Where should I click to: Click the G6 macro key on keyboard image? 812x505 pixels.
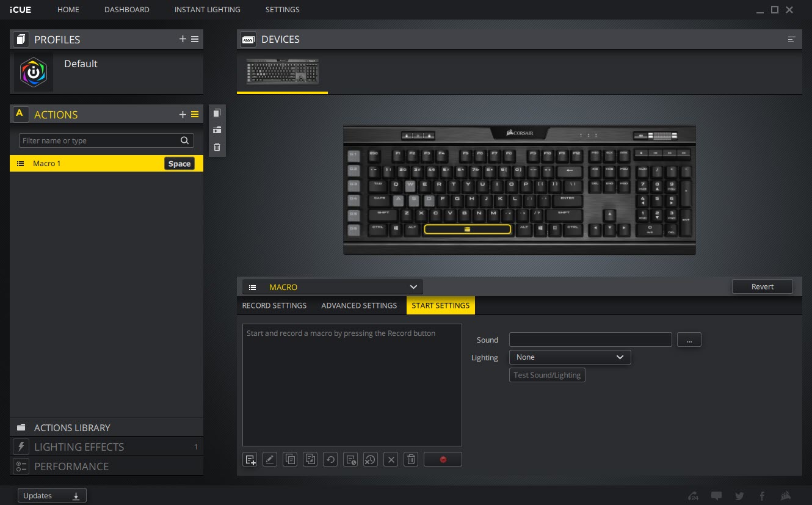(353, 230)
